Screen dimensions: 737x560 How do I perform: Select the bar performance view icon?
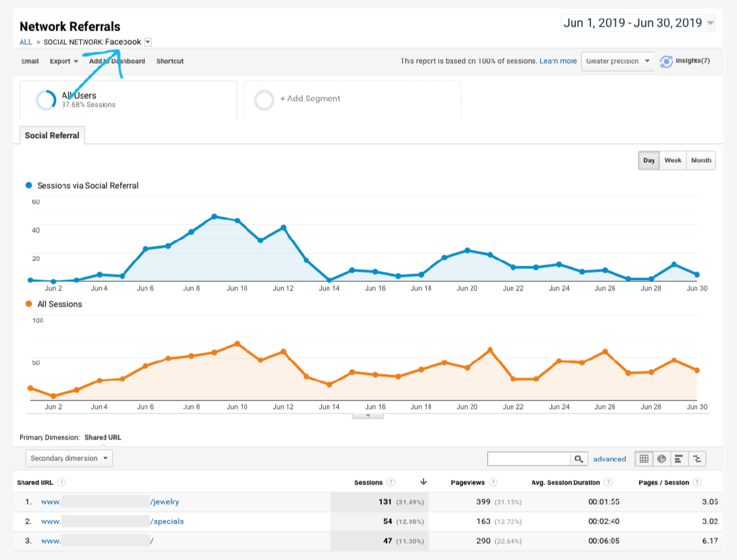679,459
